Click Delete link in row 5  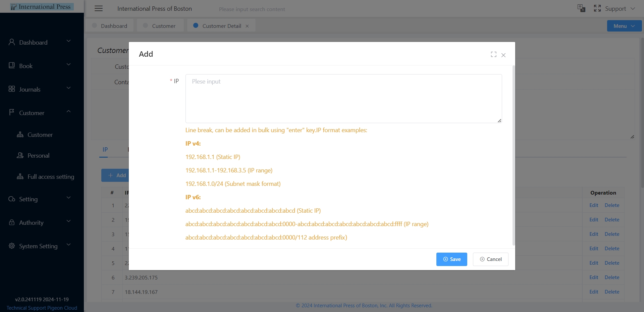pyautogui.click(x=612, y=263)
